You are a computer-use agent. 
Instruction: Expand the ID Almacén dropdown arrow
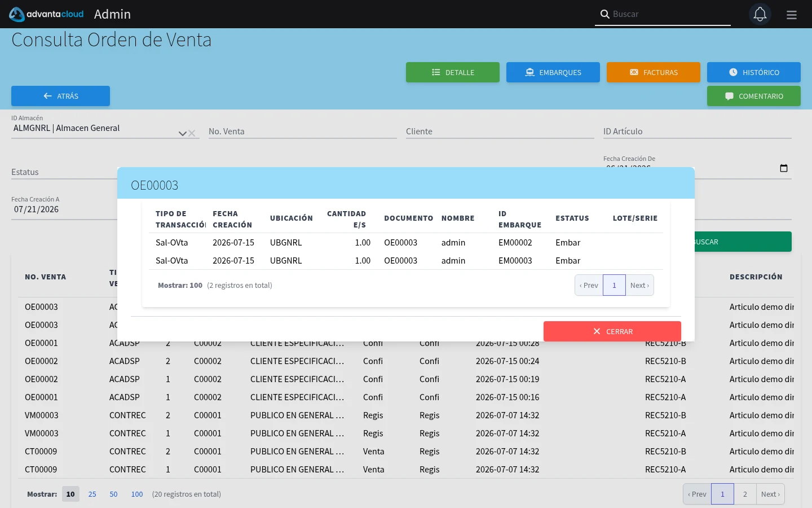pos(182,134)
